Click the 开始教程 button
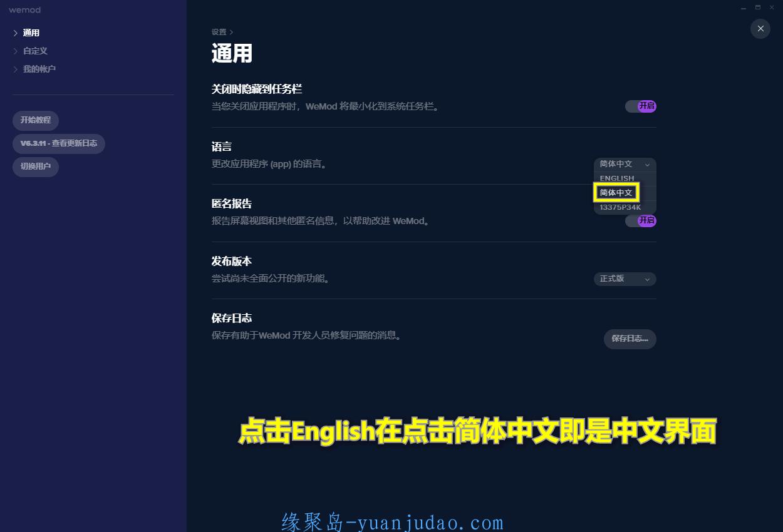 pos(36,120)
